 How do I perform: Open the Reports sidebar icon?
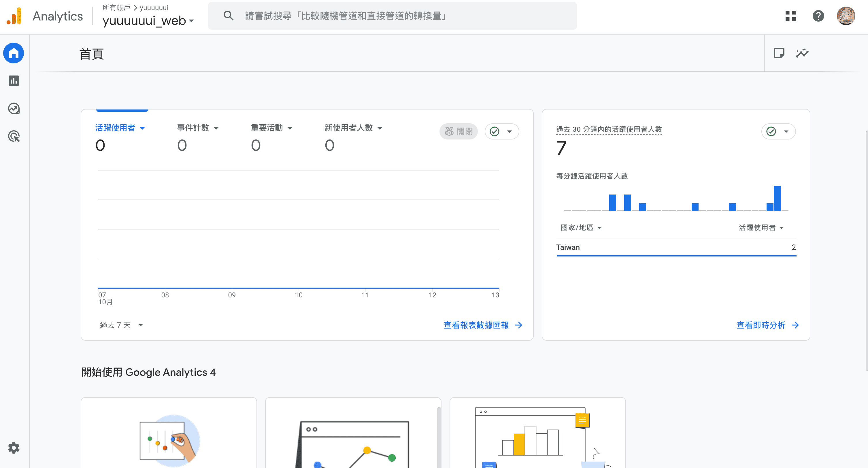coord(14,81)
